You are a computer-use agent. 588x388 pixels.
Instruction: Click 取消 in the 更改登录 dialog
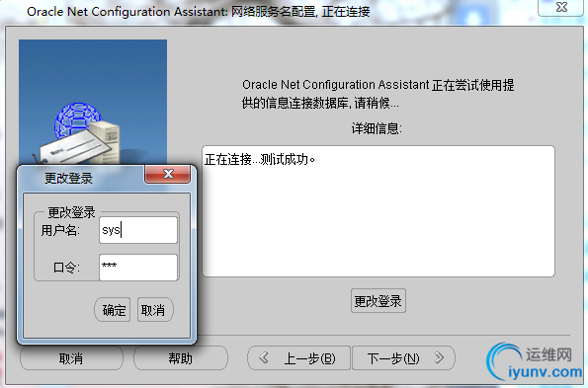155,310
